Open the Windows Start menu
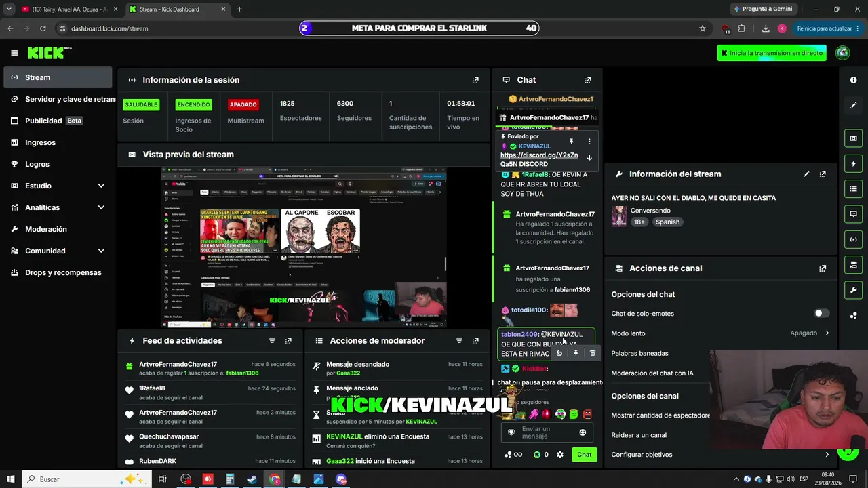This screenshot has height=488, width=868. coord(11,479)
